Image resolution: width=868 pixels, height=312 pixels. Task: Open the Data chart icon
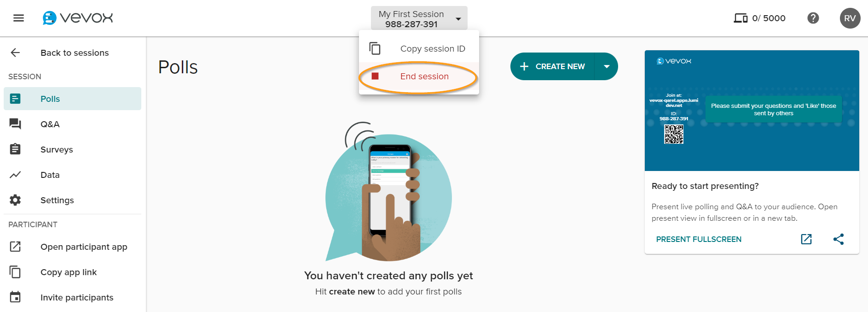[16, 175]
